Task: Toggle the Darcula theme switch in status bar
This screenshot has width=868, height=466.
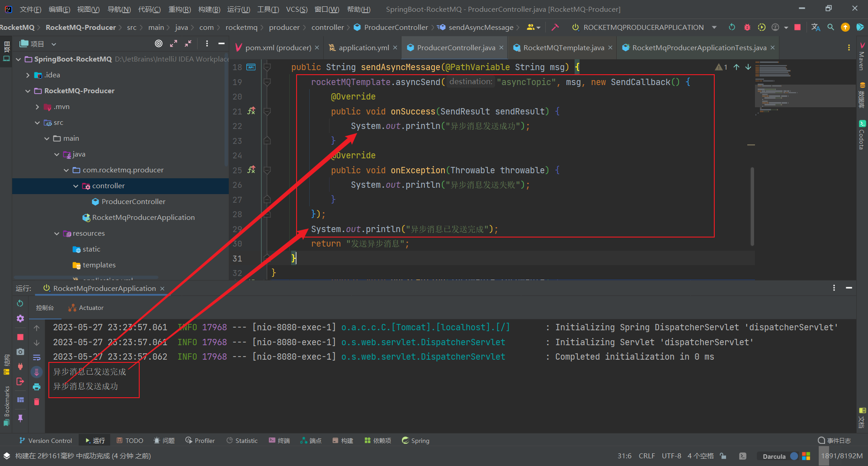Action: click(x=794, y=456)
